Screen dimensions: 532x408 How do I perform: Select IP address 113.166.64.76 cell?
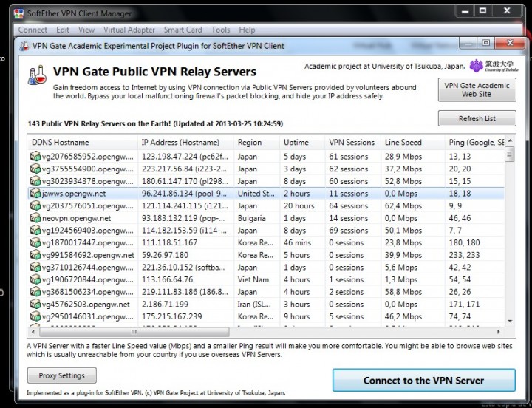167,279
